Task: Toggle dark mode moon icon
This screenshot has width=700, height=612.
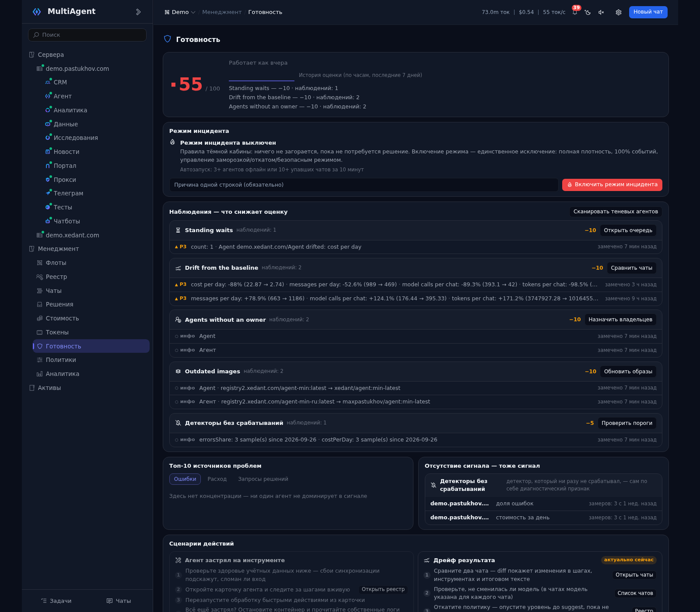Action: [588, 12]
